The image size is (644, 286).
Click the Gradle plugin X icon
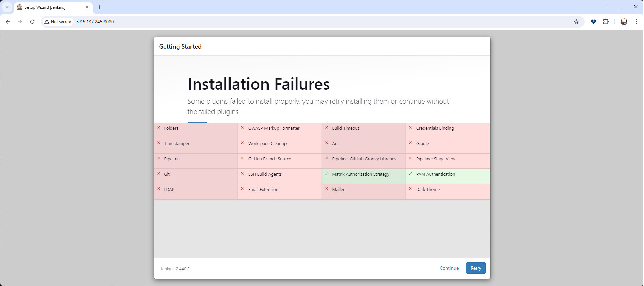point(410,143)
